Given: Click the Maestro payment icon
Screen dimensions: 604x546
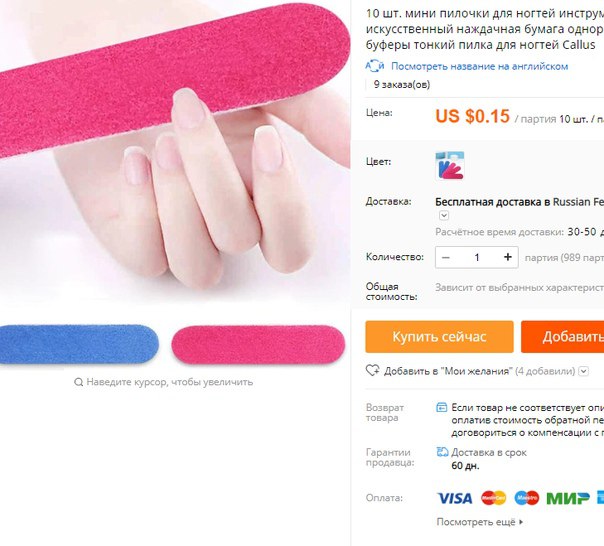Looking at the screenshot, I should tap(527, 498).
